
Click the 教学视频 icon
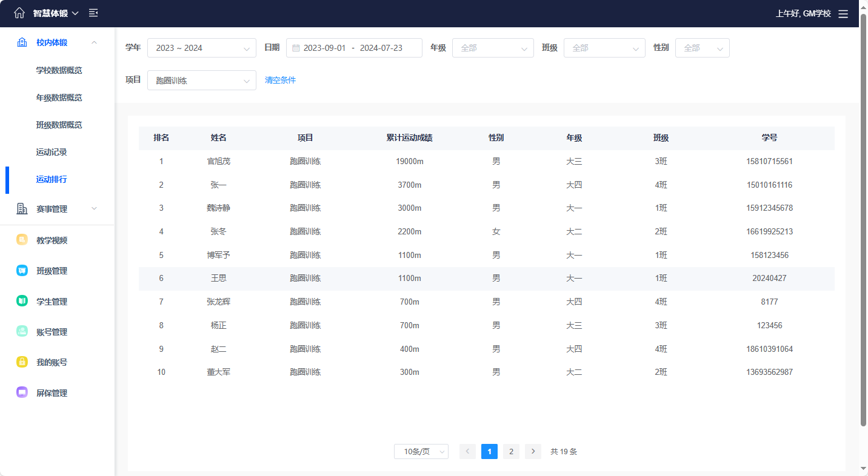click(x=22, y=240)
